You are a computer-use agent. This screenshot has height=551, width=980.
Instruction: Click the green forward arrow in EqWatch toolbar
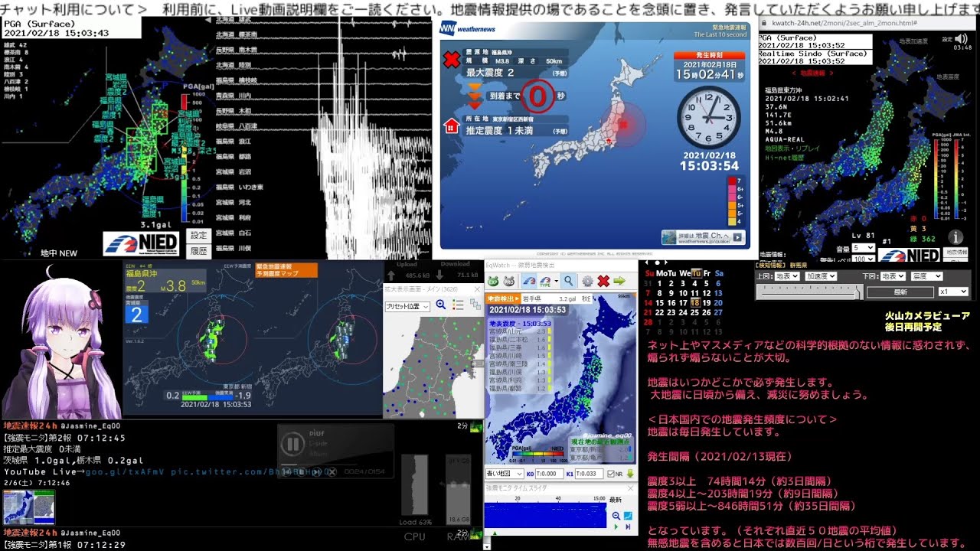pyautogui.click(x=619, y=282)
